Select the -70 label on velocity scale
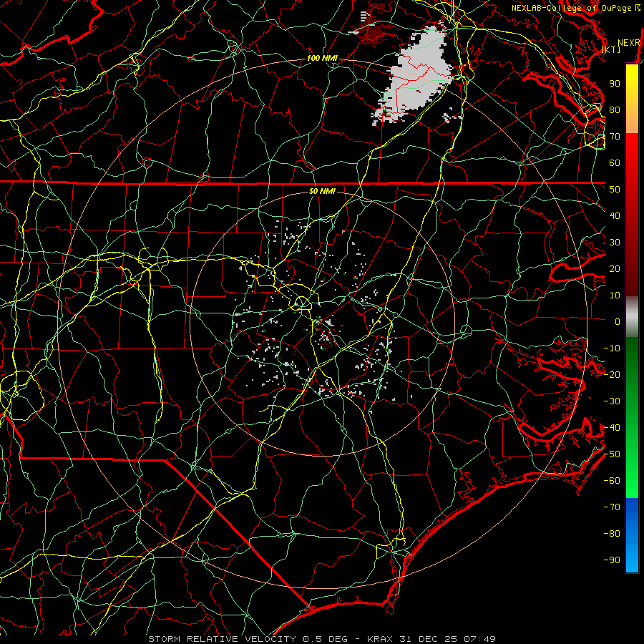This screenshot has width=644, height=644. click(612, 507)
